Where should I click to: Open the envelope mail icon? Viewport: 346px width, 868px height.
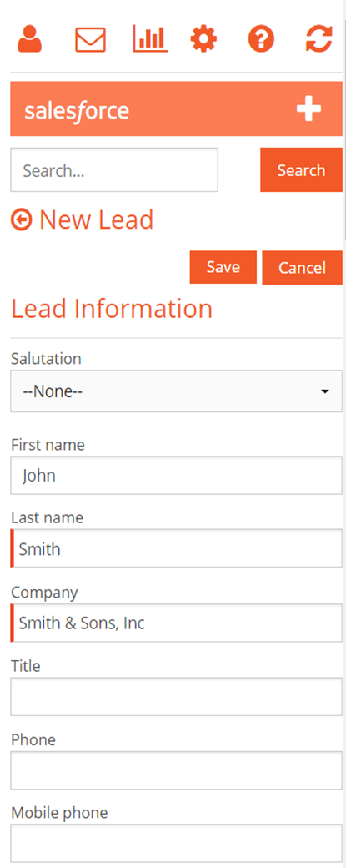[x=90, y=40]
